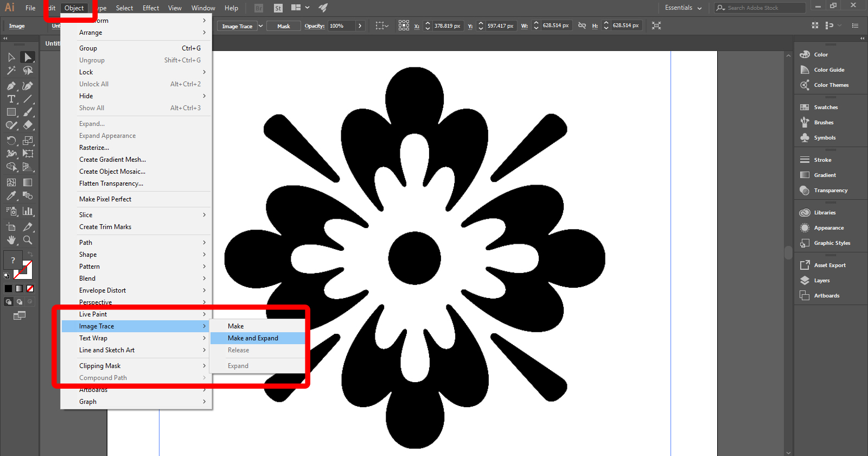Choose Create Trim Marks entry
This screenshot has height=456, width=868.
tap(136, 227)
